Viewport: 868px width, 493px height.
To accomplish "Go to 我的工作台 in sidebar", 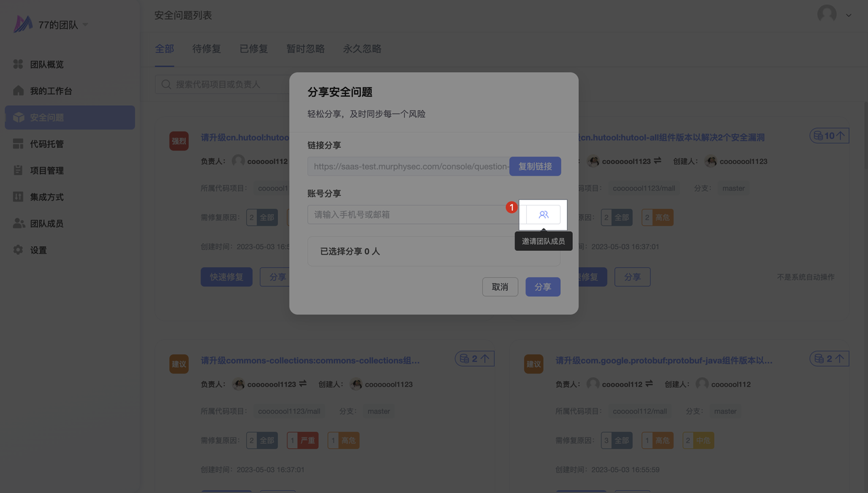I will (x=50, y=91).
